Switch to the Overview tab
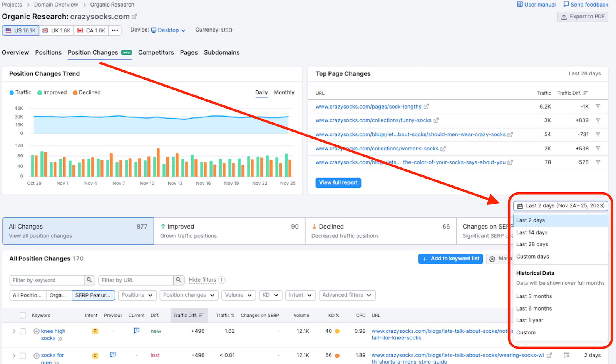The image size is (616, 364). (x=15, y=52)
